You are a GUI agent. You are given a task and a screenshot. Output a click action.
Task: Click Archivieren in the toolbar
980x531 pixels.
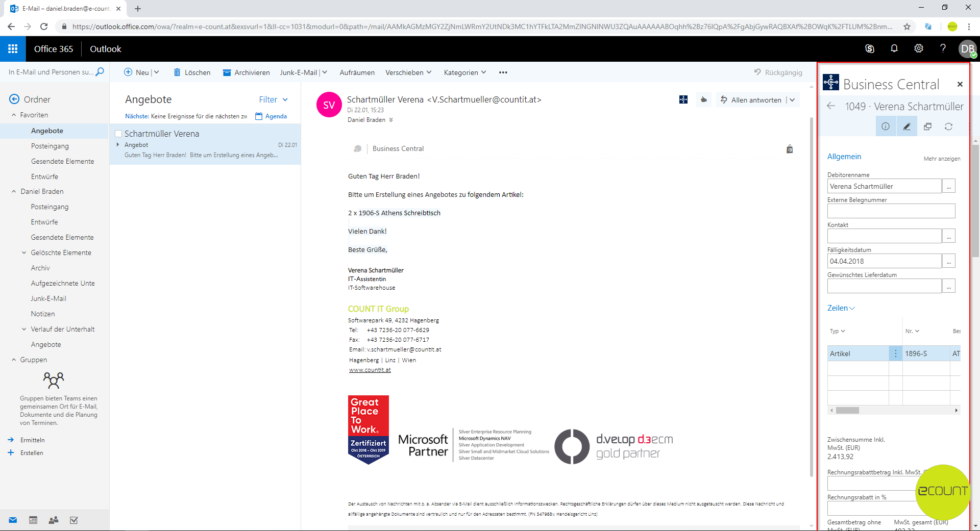coord(246,72)
